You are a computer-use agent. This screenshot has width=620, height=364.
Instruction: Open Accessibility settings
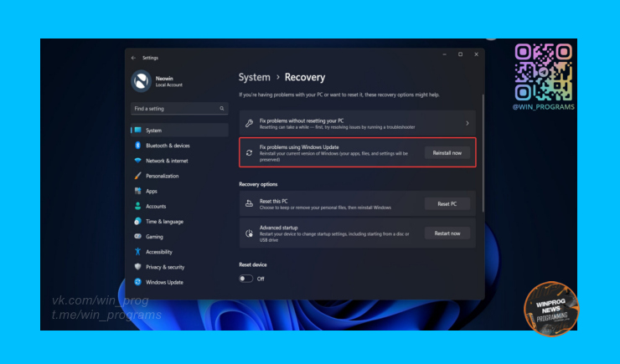(x=179, y=252)
